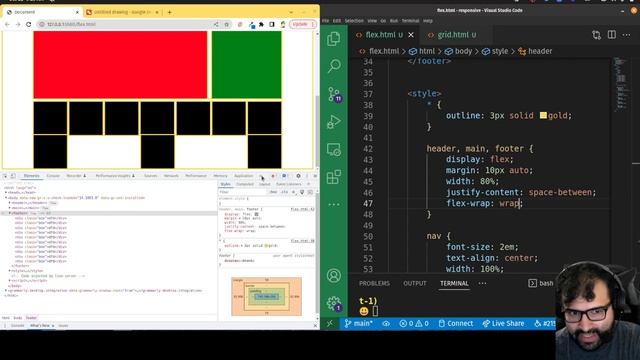This screenshot has width=640, height=360.
Task: Toggle :hov element state in Styles
Action: 273,192
